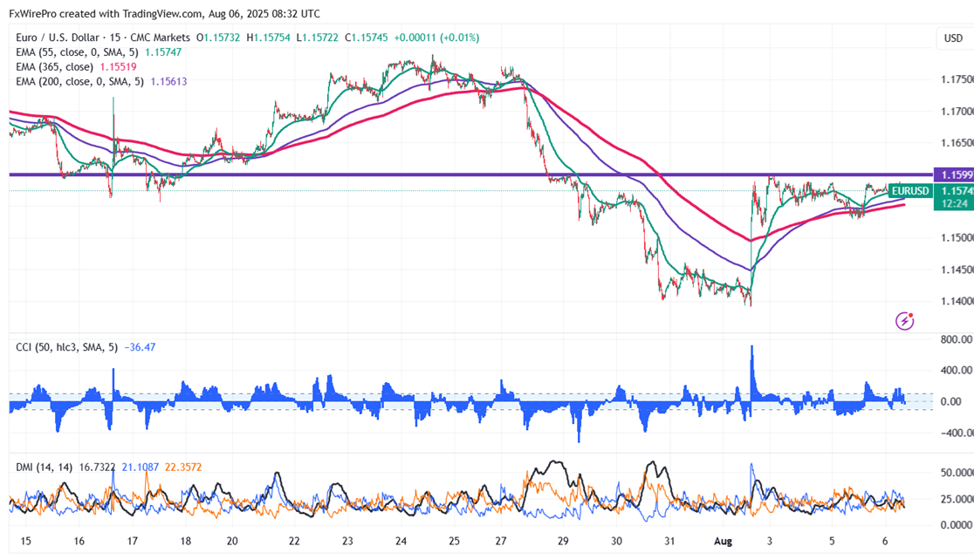Image resolution: width=974 pixels, height=560 pixels.
Task: Click date 15 on time axis
Action: (x=25, y=542)
